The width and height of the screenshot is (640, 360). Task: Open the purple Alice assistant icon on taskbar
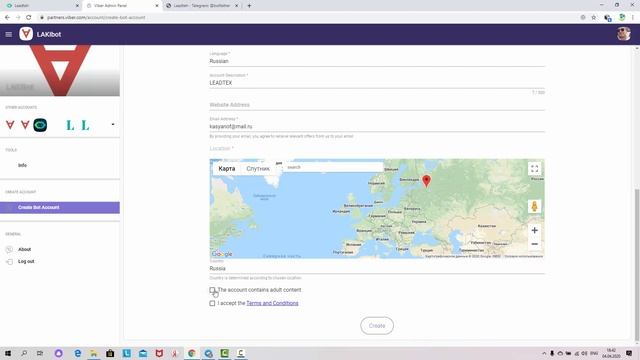(58, 353)
